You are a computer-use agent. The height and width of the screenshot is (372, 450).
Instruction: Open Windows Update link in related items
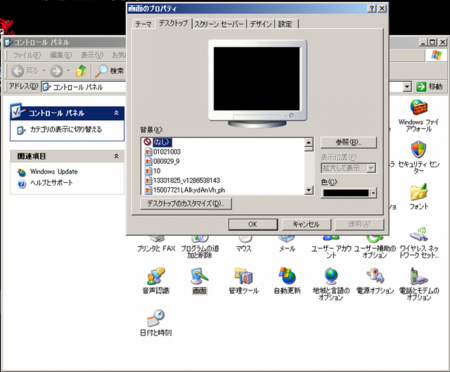[54, 172]
